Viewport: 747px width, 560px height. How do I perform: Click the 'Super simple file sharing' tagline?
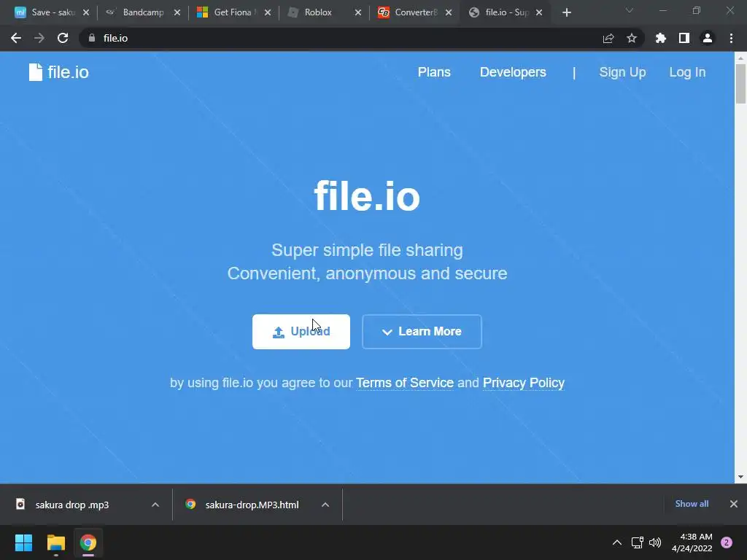point(367,250)
